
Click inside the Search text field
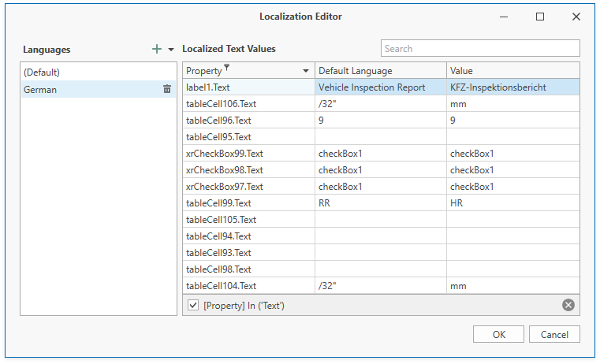click(x=479, y=49)
